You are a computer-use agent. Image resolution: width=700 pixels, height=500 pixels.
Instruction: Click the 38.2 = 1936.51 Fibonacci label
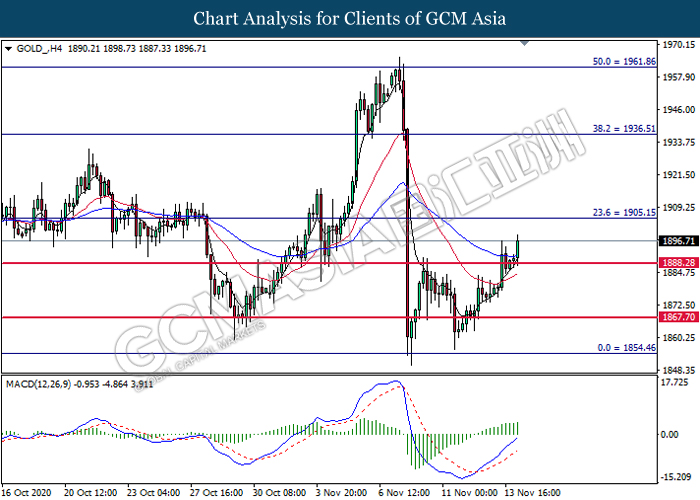pos(624,129)
